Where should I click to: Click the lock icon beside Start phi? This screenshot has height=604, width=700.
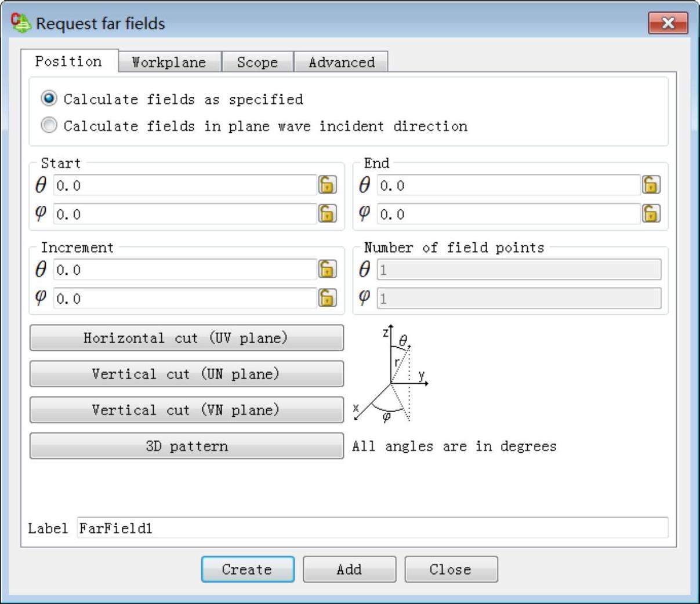(327, 214)
